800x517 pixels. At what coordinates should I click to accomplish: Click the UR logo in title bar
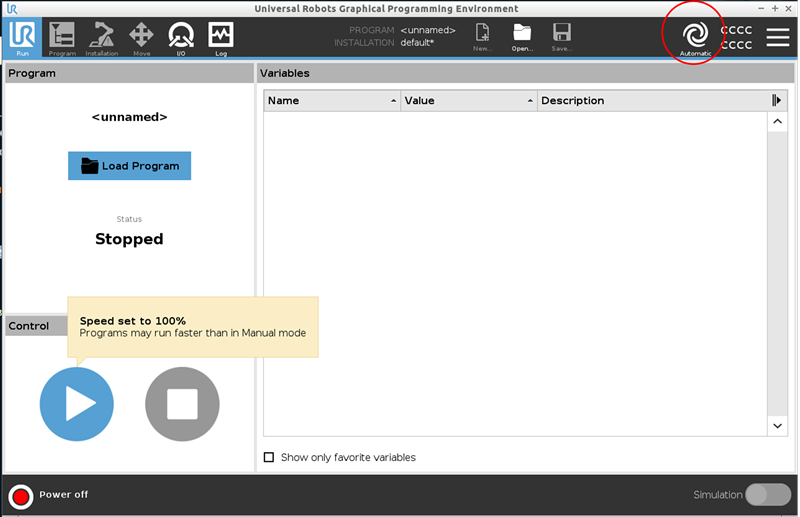tap(12, 9)
